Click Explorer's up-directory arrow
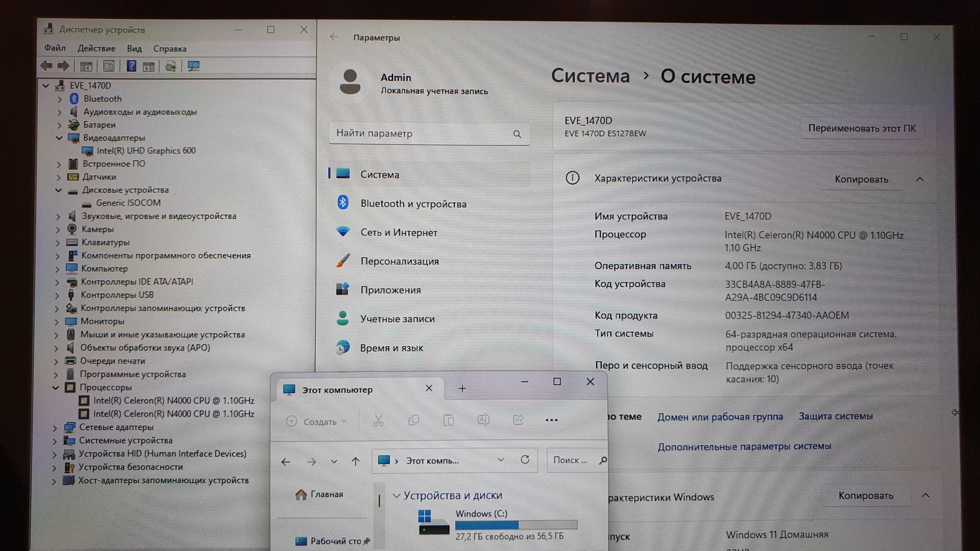Screen dimensions: 980x551 pyautogui.click(x=355, y=462)
